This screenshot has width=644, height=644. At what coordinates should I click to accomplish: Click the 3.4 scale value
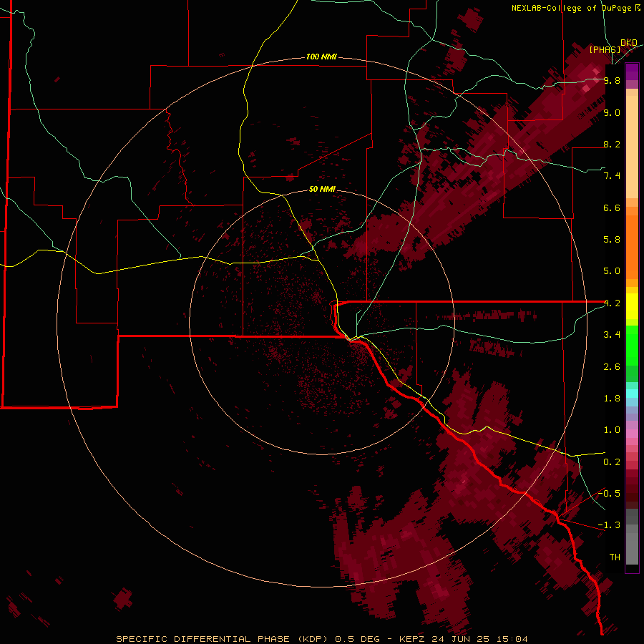click(x=612, y=335)
